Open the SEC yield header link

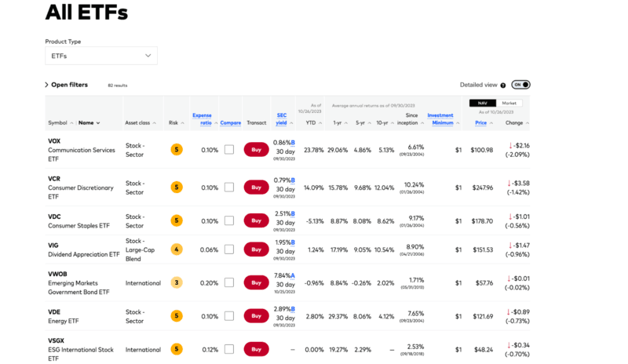tap(282, 119)
